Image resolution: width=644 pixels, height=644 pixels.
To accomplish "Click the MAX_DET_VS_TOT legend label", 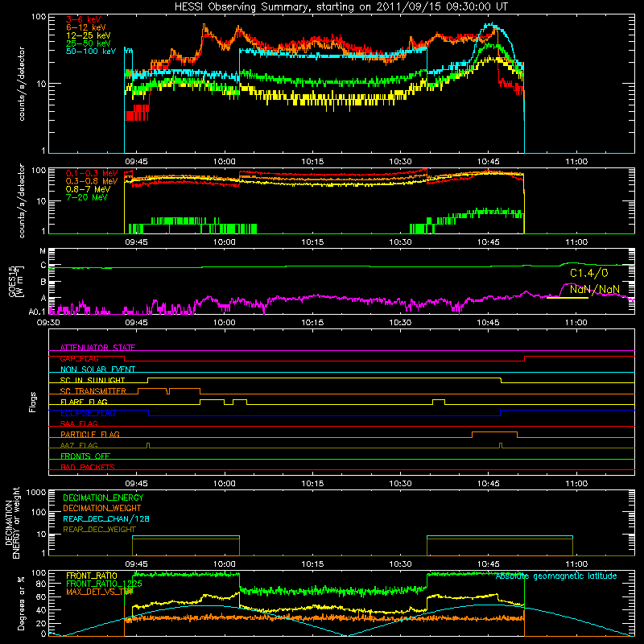I will [100, 592].
